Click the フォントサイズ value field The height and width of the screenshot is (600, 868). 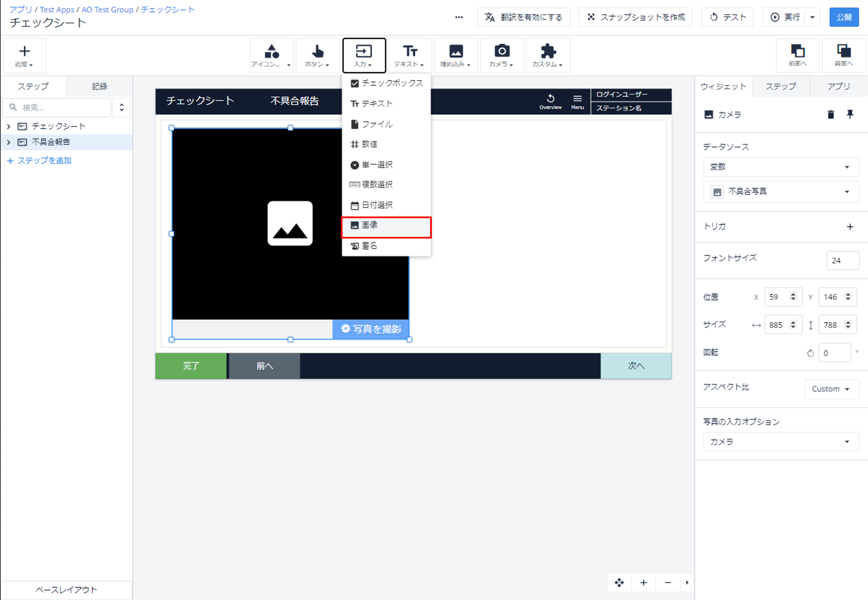coord(843,260)
